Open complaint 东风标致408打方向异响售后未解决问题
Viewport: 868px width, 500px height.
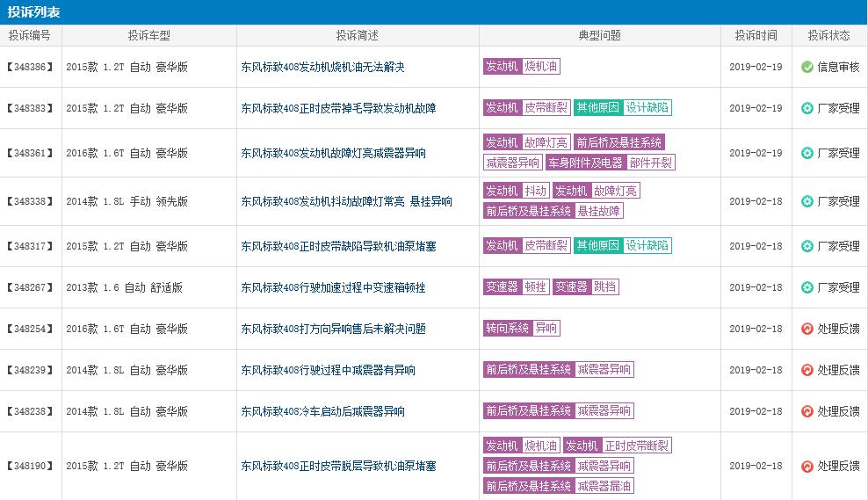pos(333,329)
